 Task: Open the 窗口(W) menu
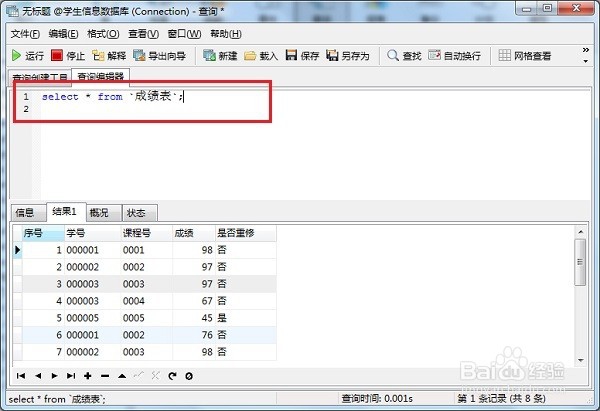point(184,34)
